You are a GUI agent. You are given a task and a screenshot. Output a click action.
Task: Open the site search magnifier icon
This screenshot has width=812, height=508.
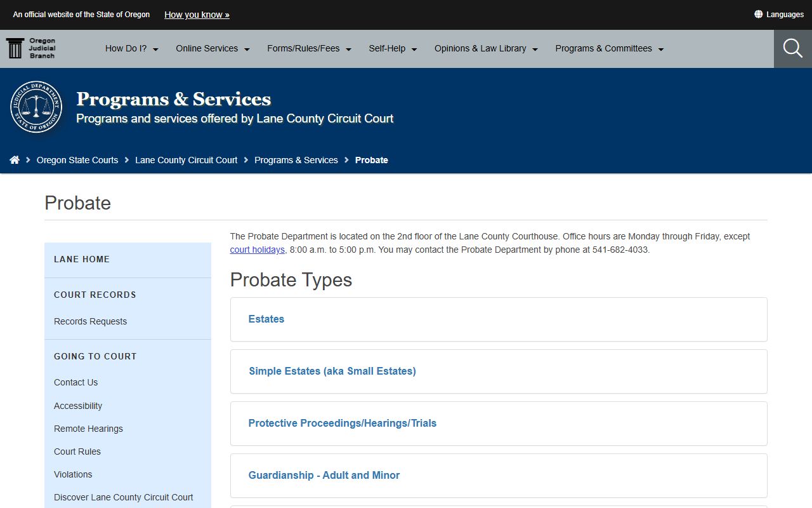click(x=793, y=48)
